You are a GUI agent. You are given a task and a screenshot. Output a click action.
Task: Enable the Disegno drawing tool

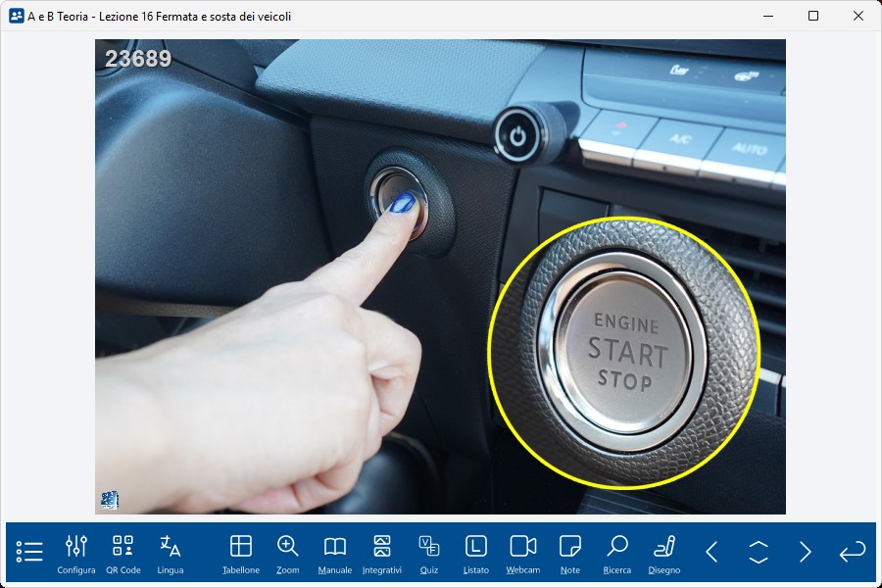pyautogui.click(x=664, y=554)
